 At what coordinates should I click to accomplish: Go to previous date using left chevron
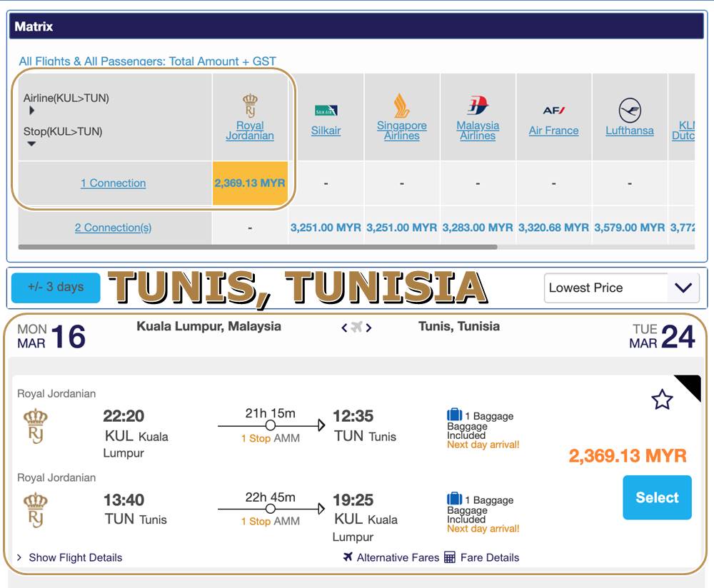coord(344,328)
